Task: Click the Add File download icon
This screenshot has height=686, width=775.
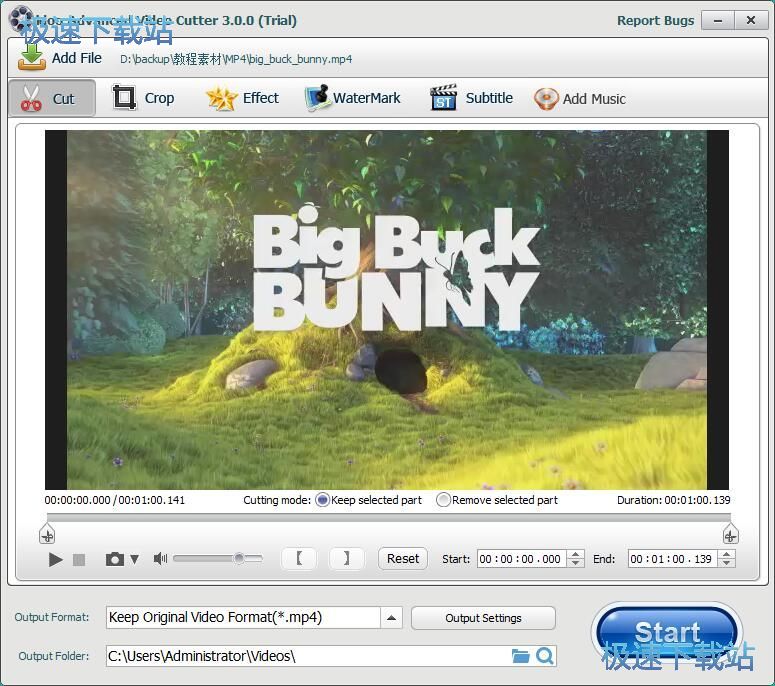Action: [32, 57]
